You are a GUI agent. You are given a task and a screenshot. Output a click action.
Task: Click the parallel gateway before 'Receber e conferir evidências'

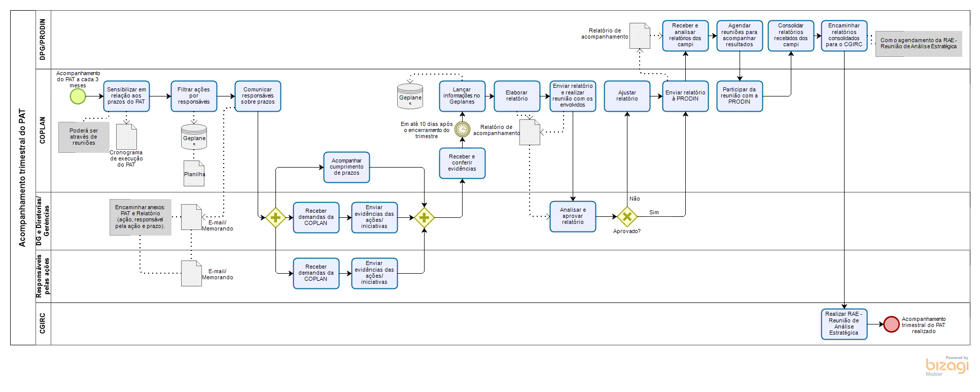424,218
